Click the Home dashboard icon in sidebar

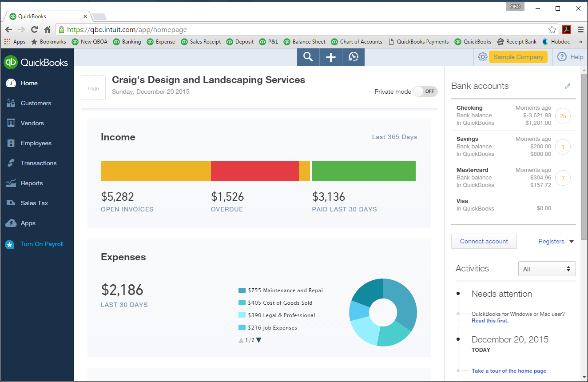(x=11, y=83)
